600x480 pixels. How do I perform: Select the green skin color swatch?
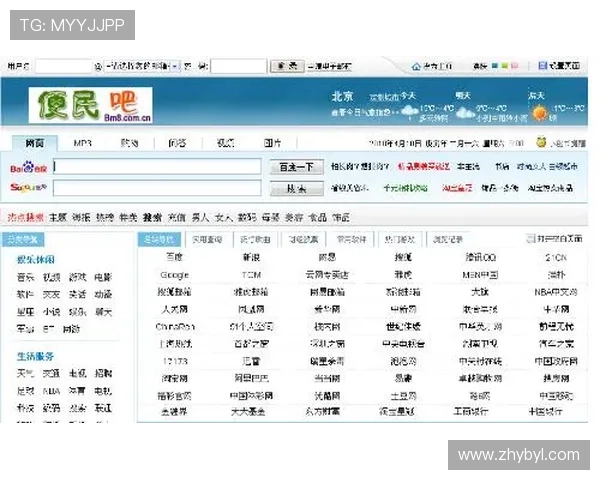pyautogui.click(x=505, y=66)
